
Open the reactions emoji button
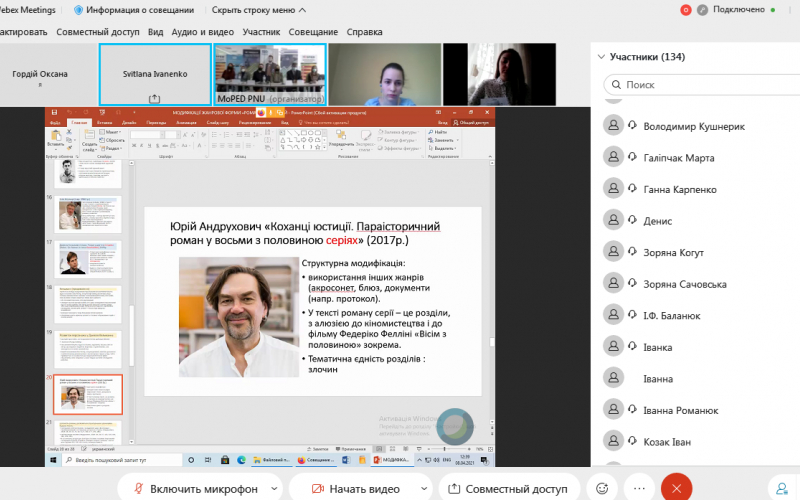(602, 488)
